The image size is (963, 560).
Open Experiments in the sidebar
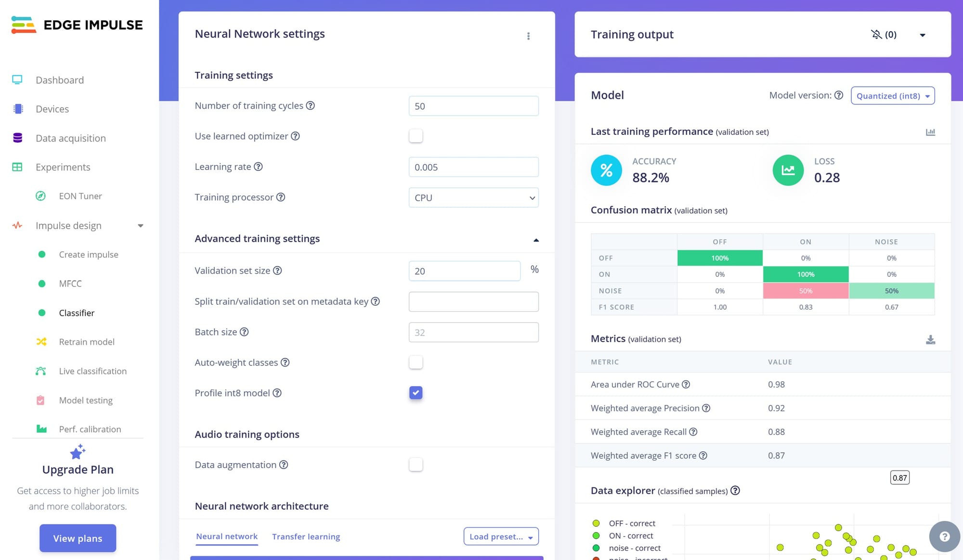[x=63, y=167]
